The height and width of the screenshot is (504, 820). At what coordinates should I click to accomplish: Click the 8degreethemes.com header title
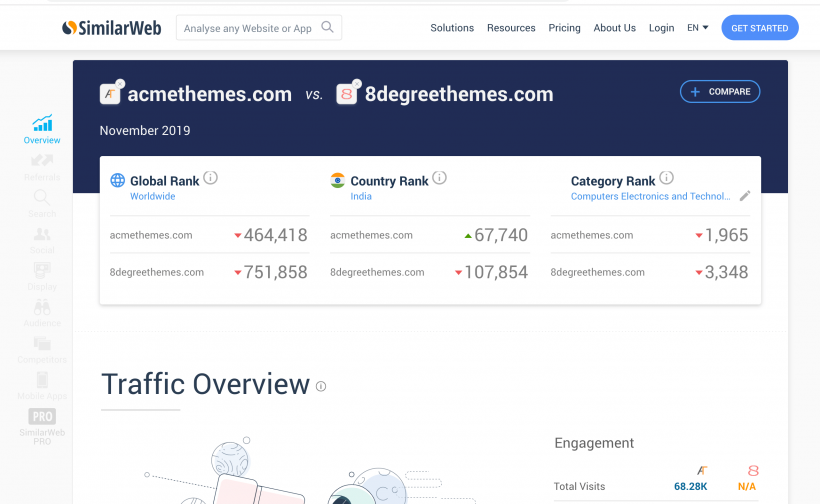(459, 94)
